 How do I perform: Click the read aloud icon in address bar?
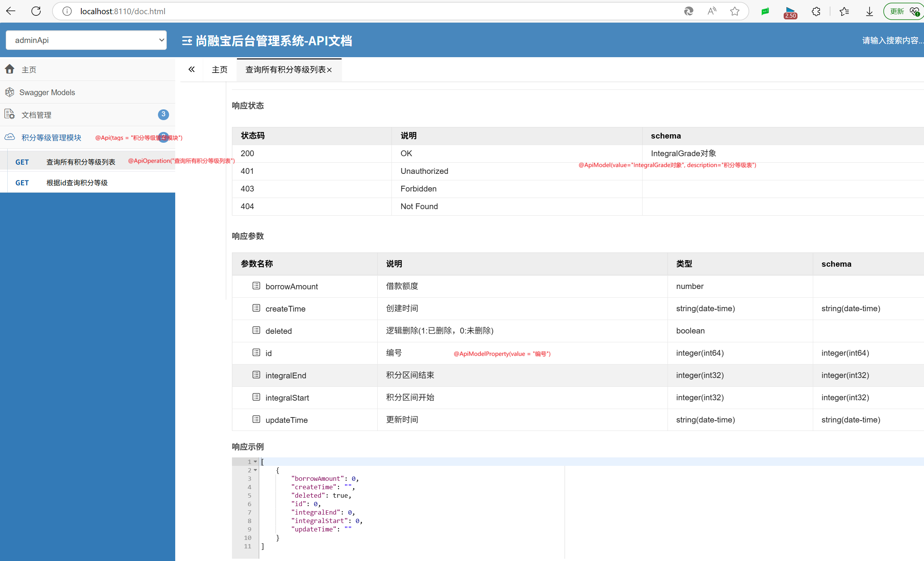(712, 11)
